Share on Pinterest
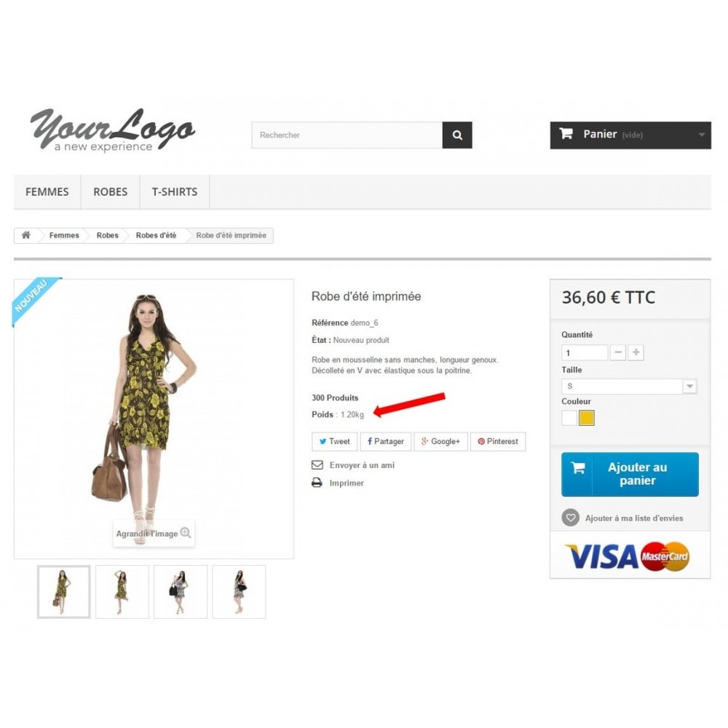The width and height of the screenshot is (728, 728). coord(498,442)
